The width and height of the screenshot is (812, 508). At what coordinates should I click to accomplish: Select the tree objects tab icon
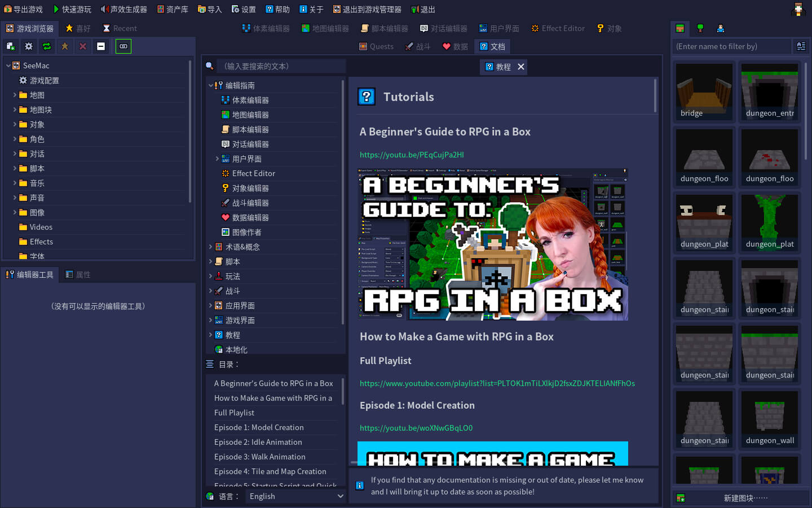coord(700,28)
